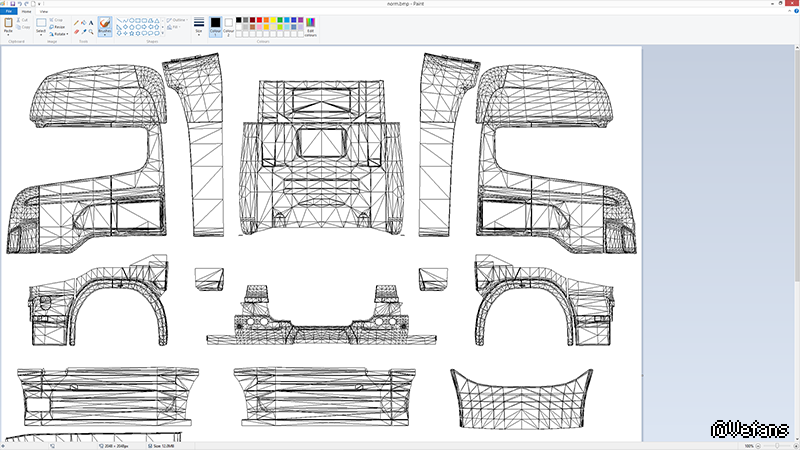Select the Text tool

click(91, 21)
